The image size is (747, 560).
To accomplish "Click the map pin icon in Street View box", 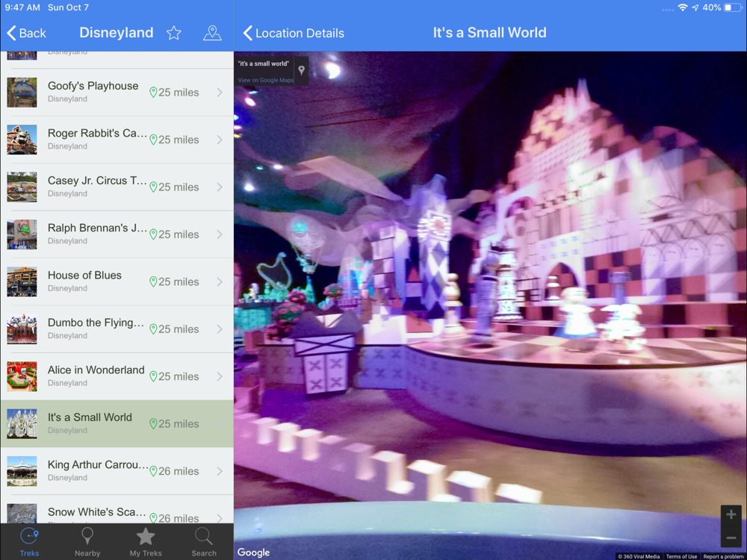I will [302, 70].
